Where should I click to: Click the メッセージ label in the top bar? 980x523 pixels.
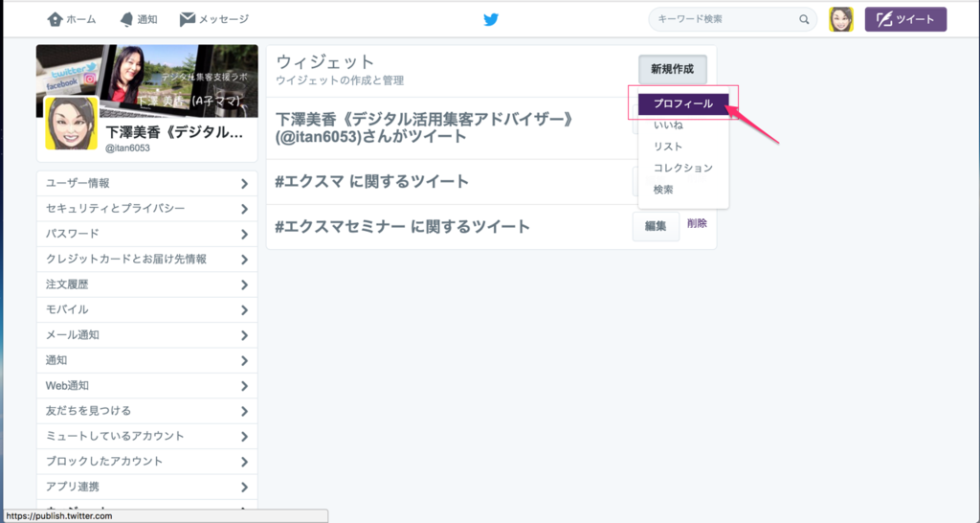(x=224, y=19)
